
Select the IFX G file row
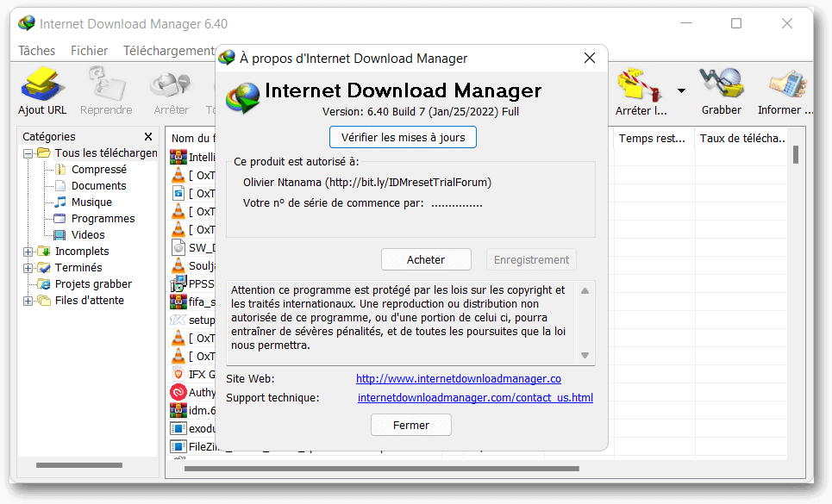(x=193, y=374)
